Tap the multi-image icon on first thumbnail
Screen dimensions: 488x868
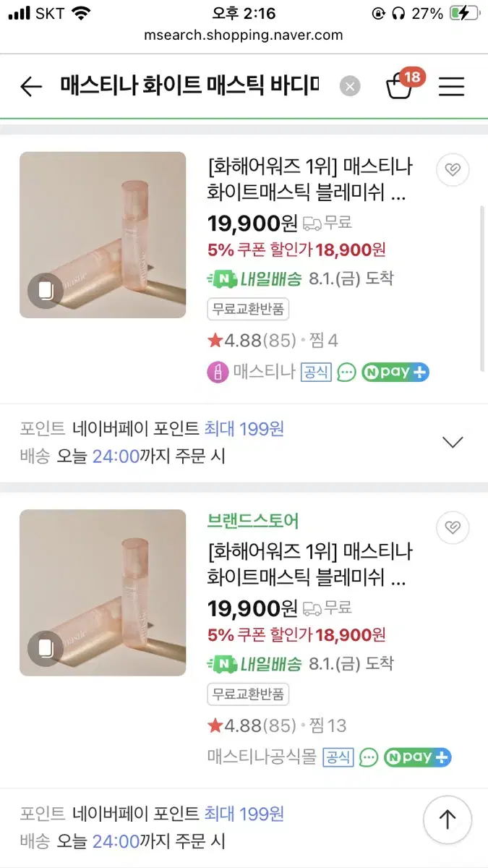click(46, 291)
